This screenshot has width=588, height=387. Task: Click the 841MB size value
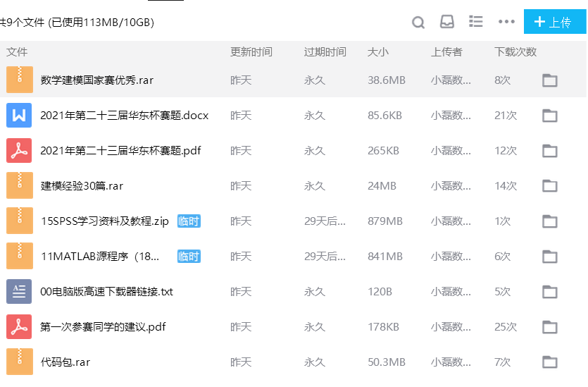(x=385, y=257)
